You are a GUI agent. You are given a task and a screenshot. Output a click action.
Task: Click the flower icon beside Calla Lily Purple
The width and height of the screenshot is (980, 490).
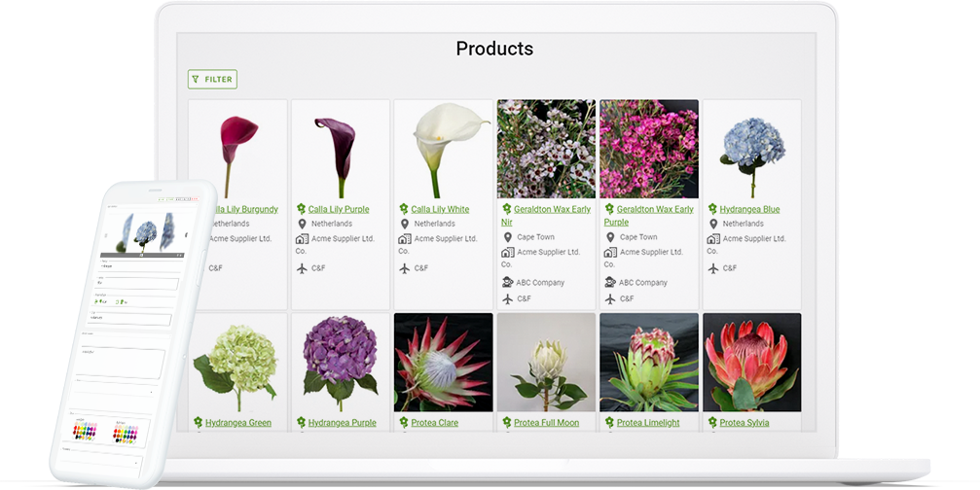[301, 209]
